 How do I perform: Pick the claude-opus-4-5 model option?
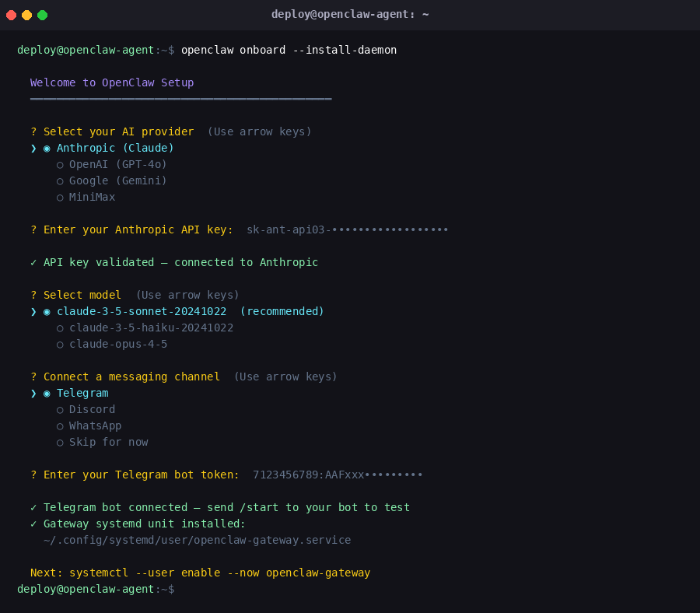pos(117,344)
